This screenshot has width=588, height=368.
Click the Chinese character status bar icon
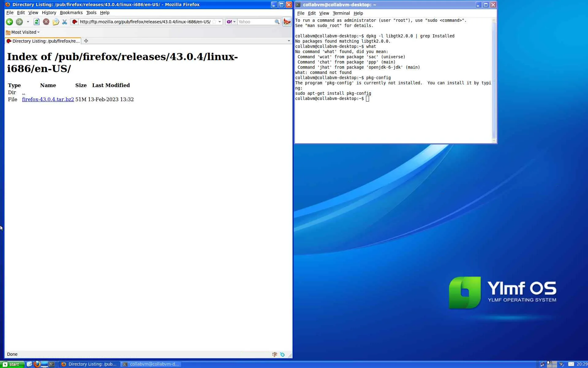tap(274, 354)
